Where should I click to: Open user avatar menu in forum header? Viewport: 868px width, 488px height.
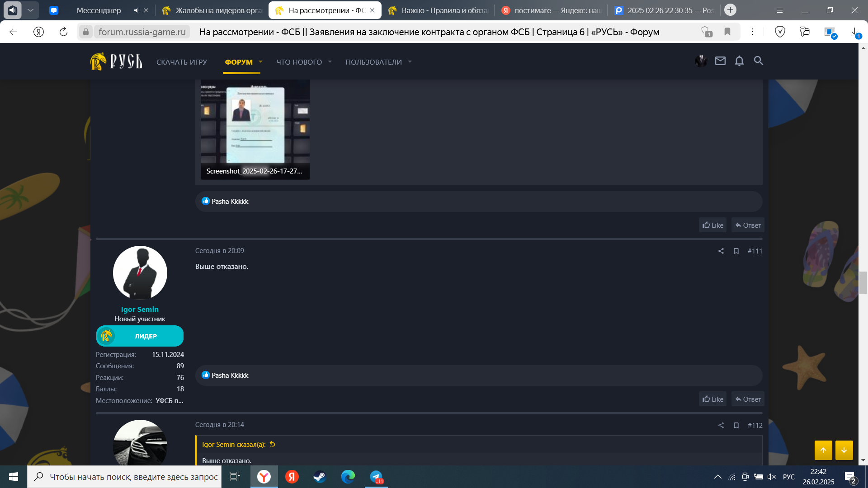point(701,61)
